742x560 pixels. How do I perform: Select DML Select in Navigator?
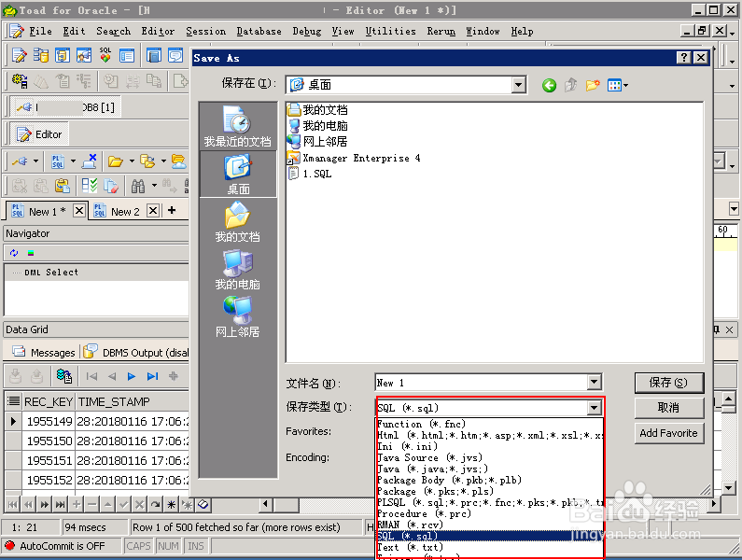click(x=51, y=273)
